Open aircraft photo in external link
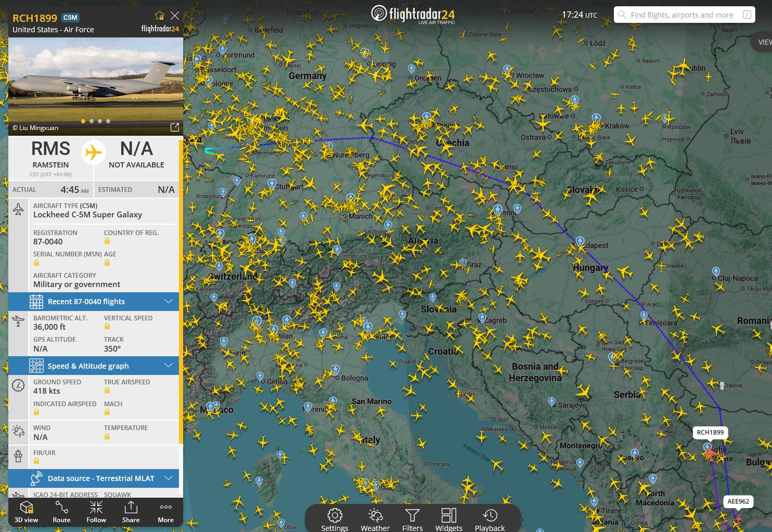 [175, 127]
